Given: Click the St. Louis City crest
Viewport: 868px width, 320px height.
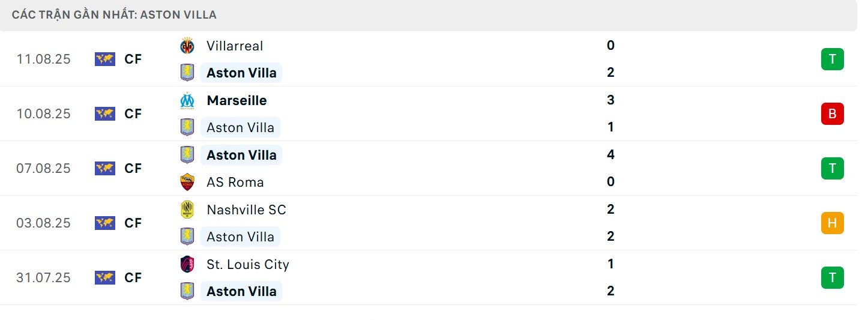Looking at the screenshot, I should coord(187,264).
